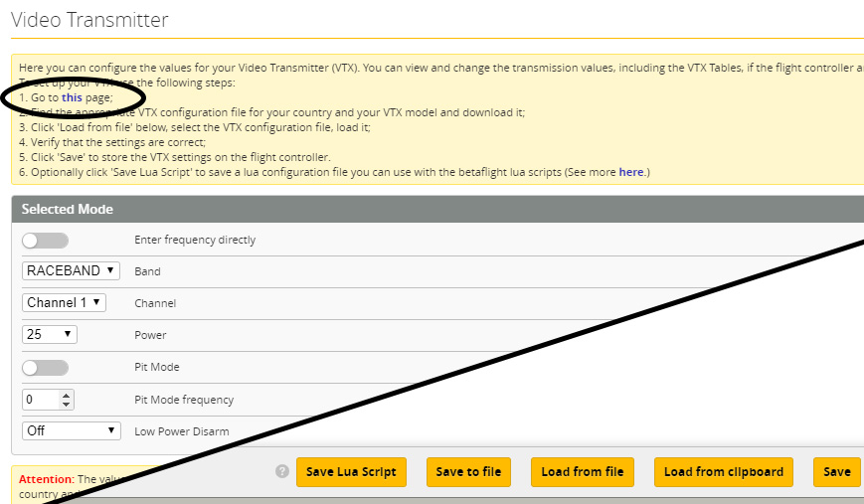The width and height of the screenshot is (864, 504).
Task: Follow the 'here' link about lua scripts
Action: (630, 172)
